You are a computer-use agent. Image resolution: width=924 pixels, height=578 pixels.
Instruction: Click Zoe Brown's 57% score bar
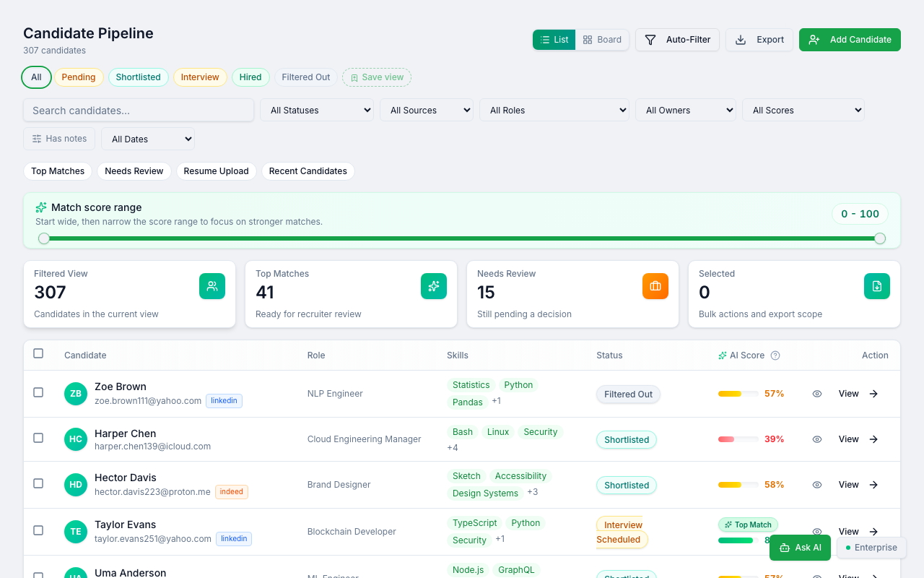point(738,394)
